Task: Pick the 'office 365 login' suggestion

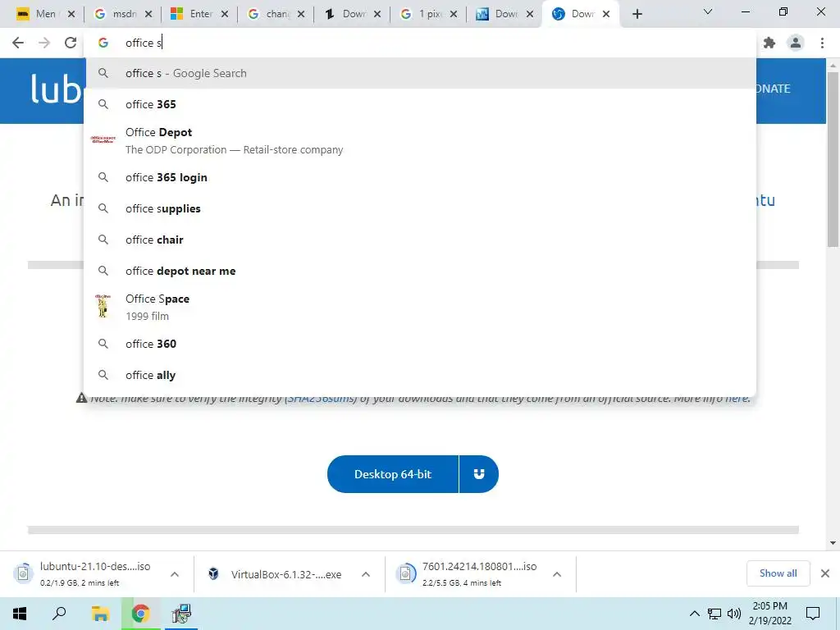Action: click(420, 177)
